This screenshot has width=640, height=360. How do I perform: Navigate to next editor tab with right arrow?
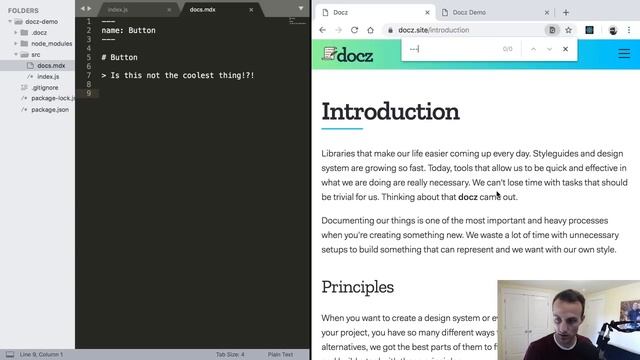click(x=89, y=8)
